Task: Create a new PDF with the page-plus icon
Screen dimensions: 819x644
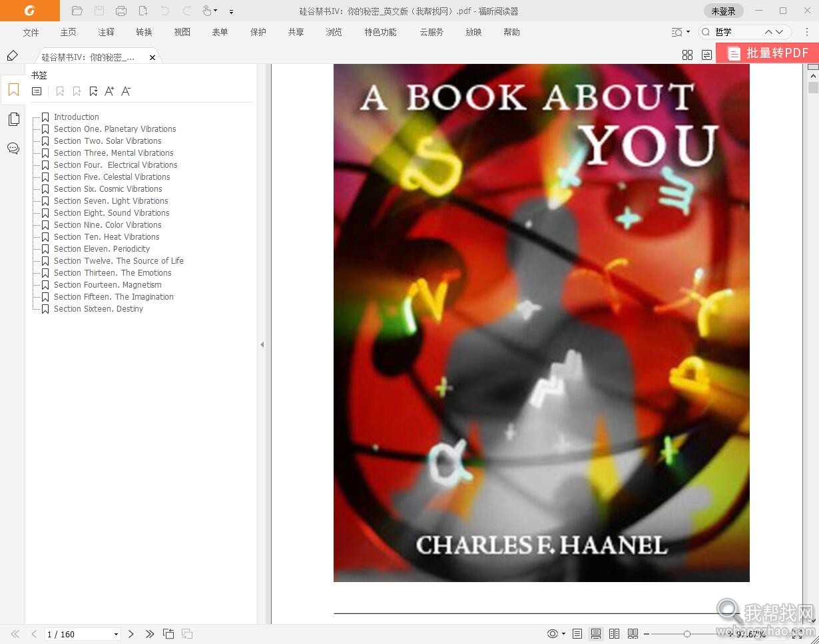Action: 143,11
